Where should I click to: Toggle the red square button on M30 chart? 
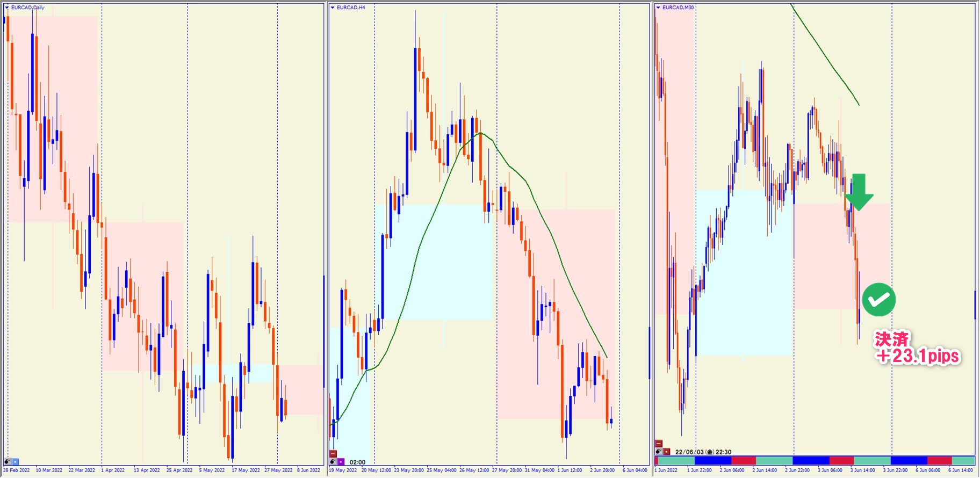[x=667, y=452]
